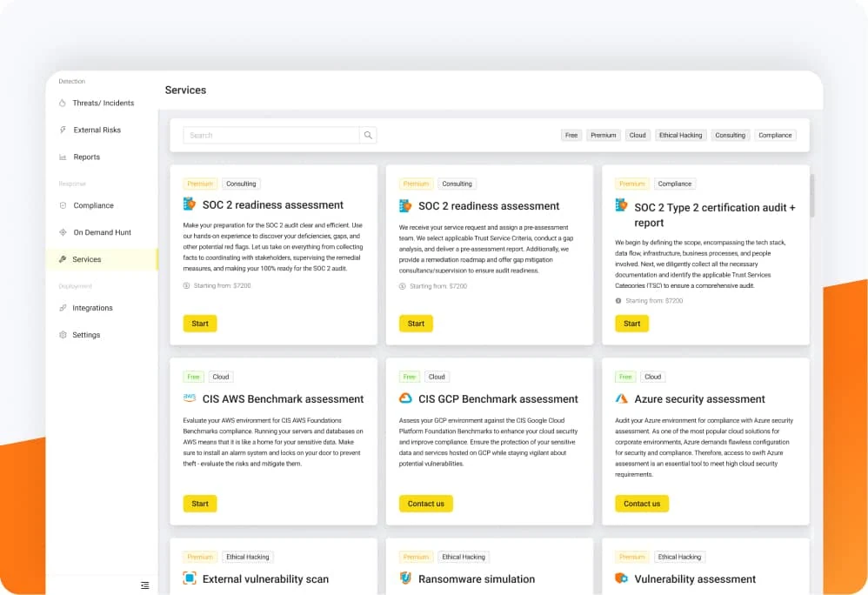
Task: Click the Threats/Incidents sidebar icon
Action: coord(63,103)
